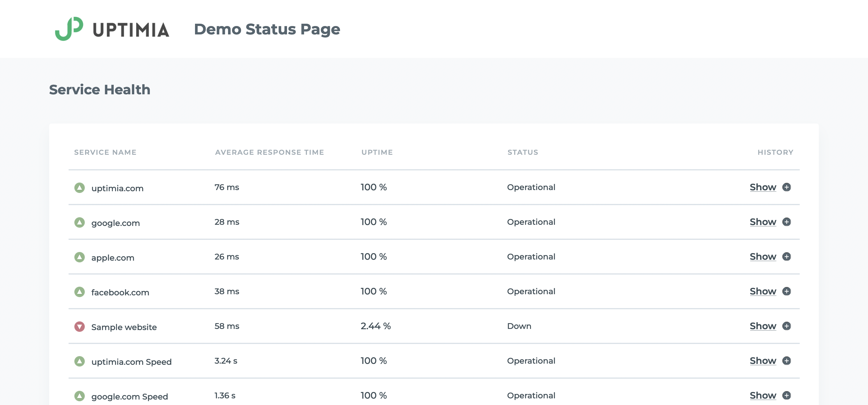Click the Down status text

point(519,326)
